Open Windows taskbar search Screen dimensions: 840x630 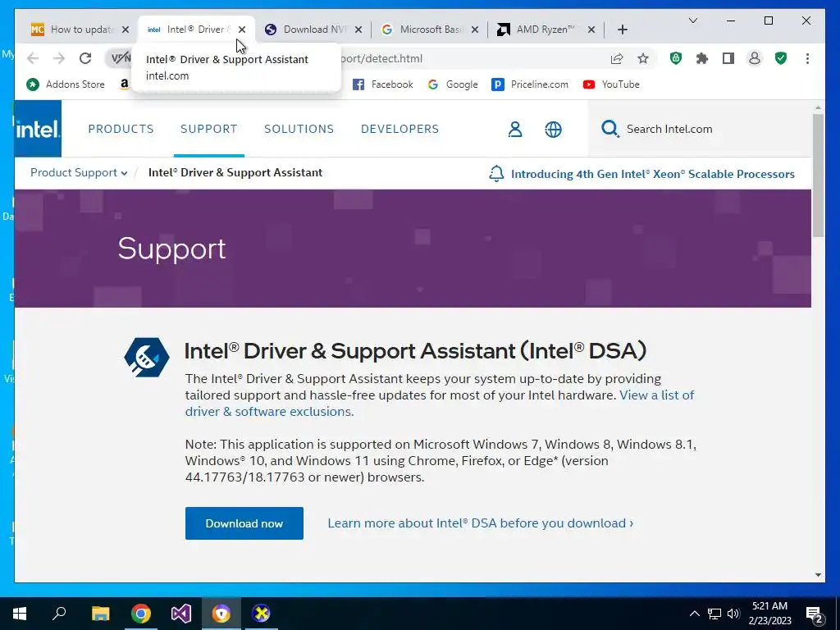(x=59, y=614)
